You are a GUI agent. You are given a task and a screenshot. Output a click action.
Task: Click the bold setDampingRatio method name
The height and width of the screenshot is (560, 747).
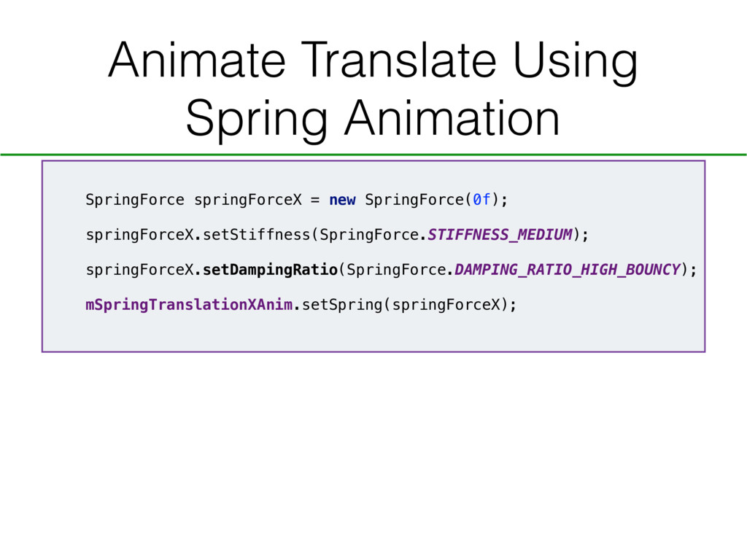point(270,270)
